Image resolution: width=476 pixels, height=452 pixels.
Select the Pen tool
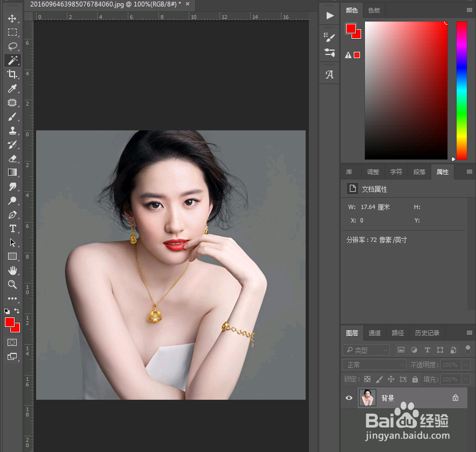coord(12,215)
